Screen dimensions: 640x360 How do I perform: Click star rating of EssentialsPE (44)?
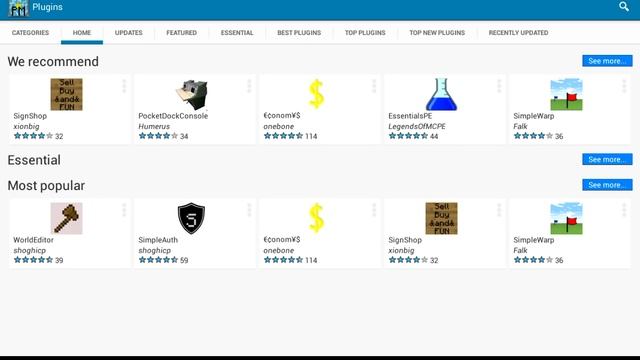click(408, 136)
